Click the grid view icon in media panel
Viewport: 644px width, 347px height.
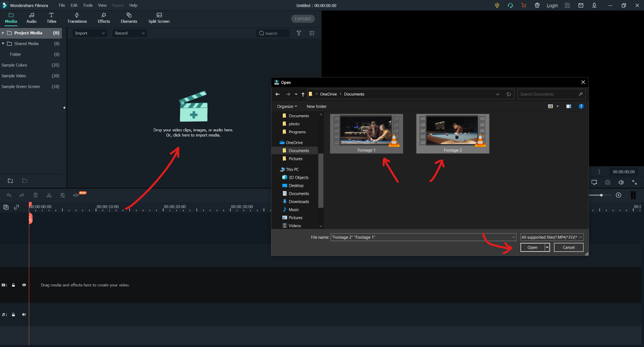312,33
